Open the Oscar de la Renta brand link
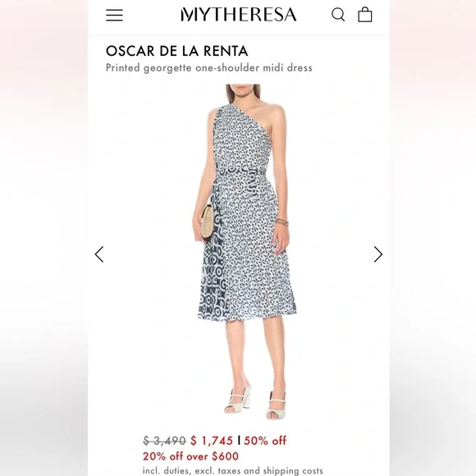 click(x=177, y=51)
